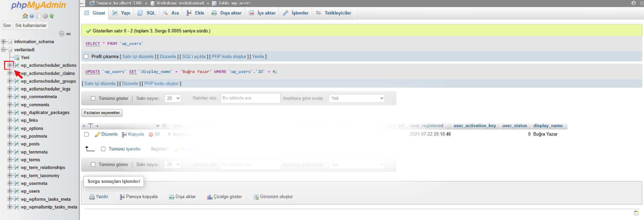
Task: Open the Tetikleyiciler tab
Action: [x=334, y=13]
